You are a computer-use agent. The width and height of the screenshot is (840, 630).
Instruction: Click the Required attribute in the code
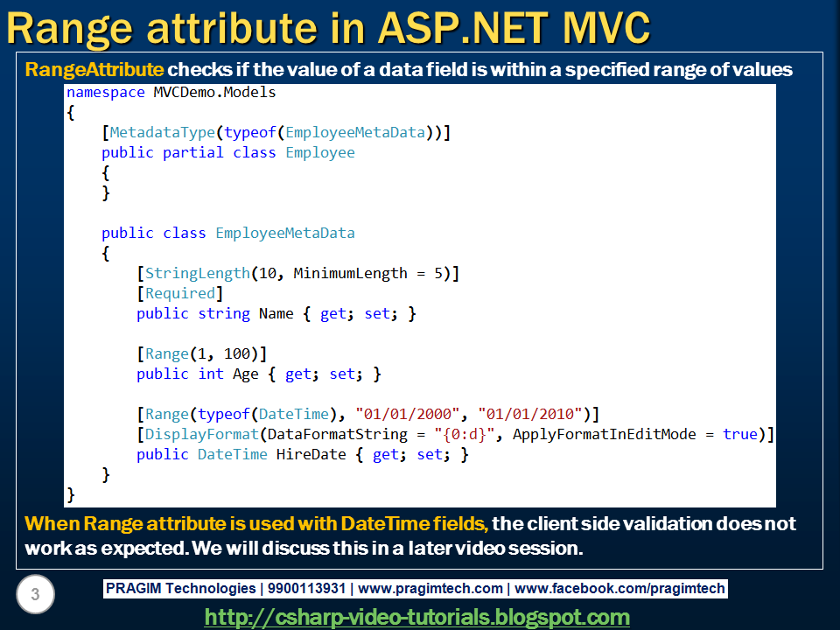click(x=179, y=293)
